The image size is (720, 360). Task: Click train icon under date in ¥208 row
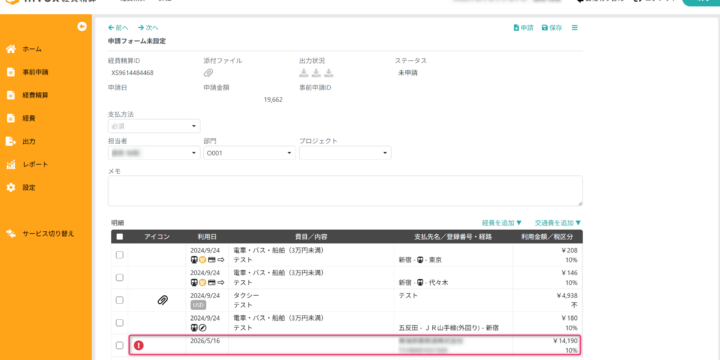click(194, 260)
